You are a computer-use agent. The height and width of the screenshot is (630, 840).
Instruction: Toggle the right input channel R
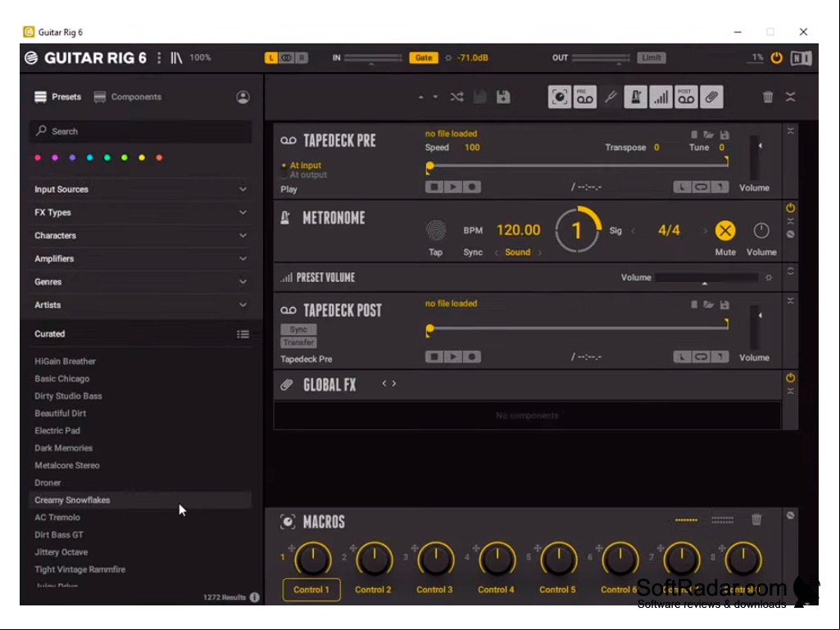coord(302,58)
